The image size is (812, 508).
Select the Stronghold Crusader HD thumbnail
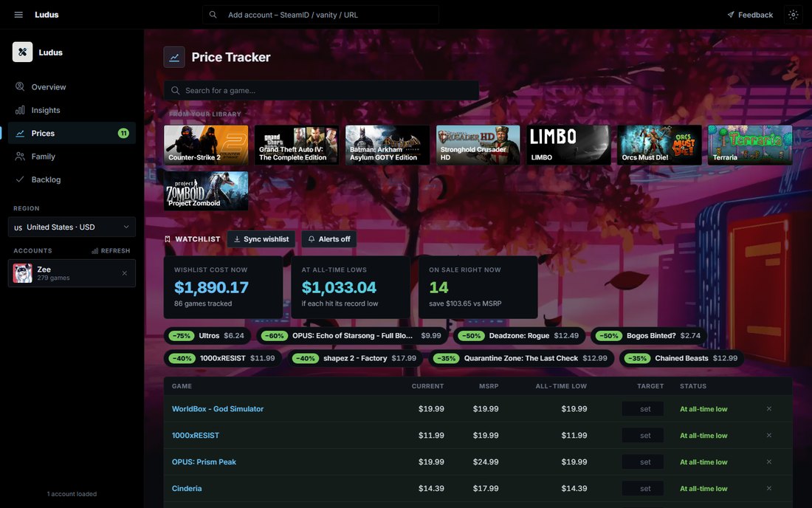tap(478, 145)
